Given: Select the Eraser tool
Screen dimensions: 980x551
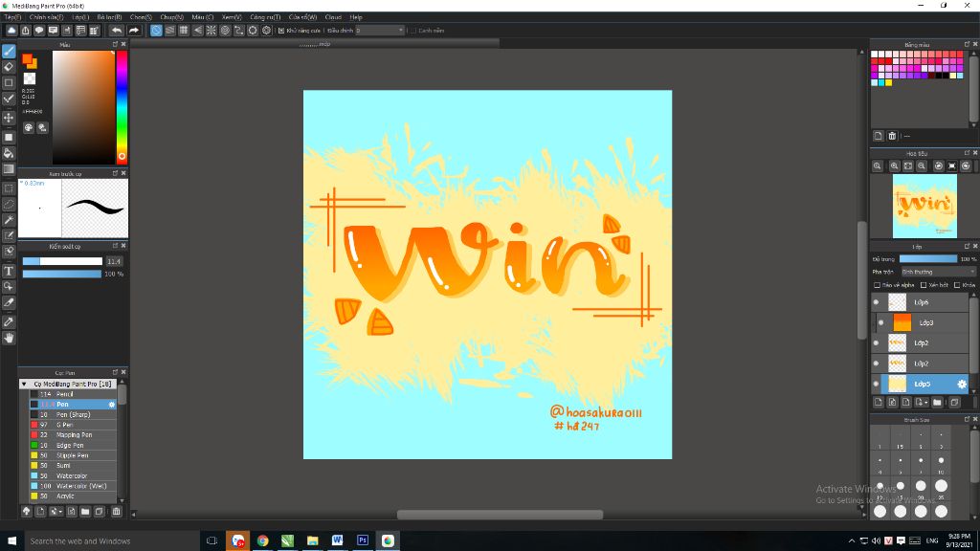Looking at the screenshot, I should [9, 67].
